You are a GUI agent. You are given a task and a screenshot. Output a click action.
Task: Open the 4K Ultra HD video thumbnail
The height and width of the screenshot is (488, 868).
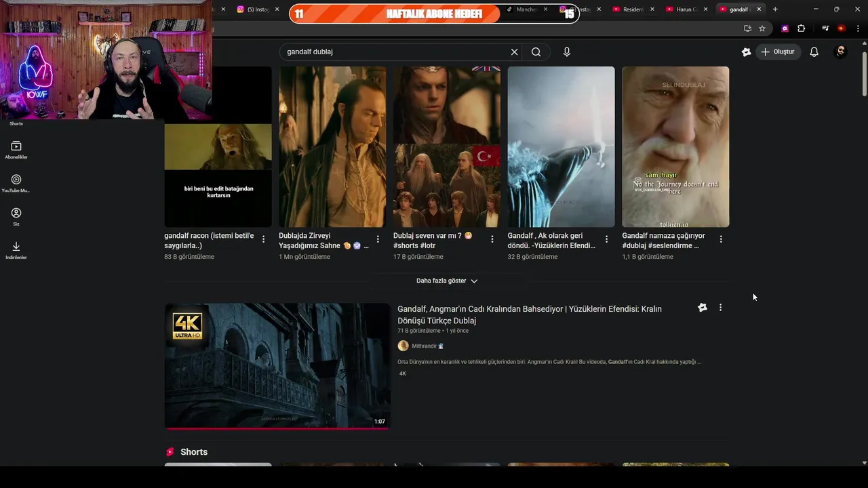277,366
